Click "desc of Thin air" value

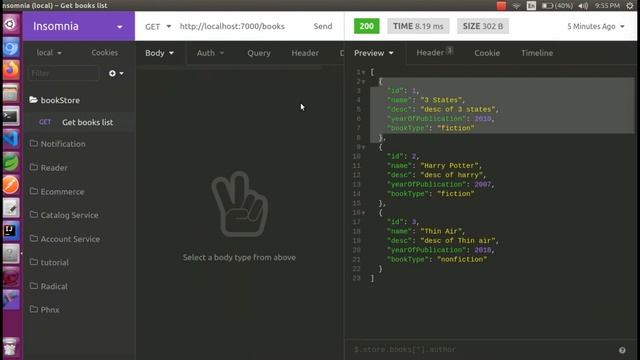(x=458, y=241)
